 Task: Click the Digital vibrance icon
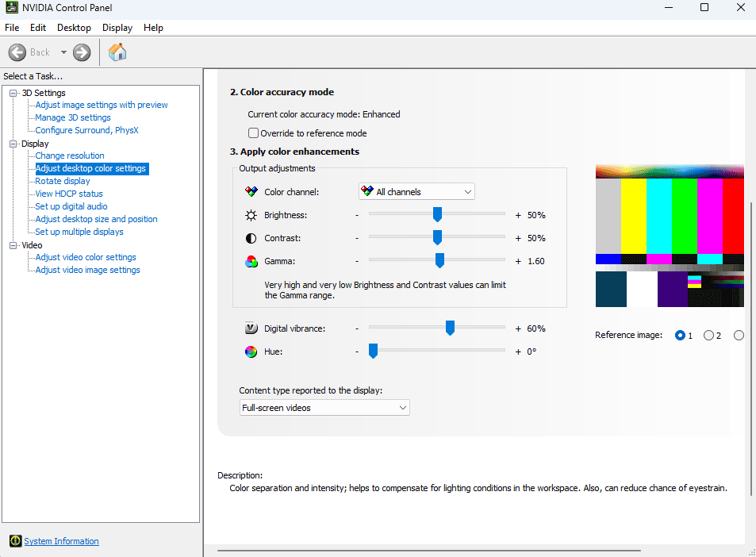(251, 328)
